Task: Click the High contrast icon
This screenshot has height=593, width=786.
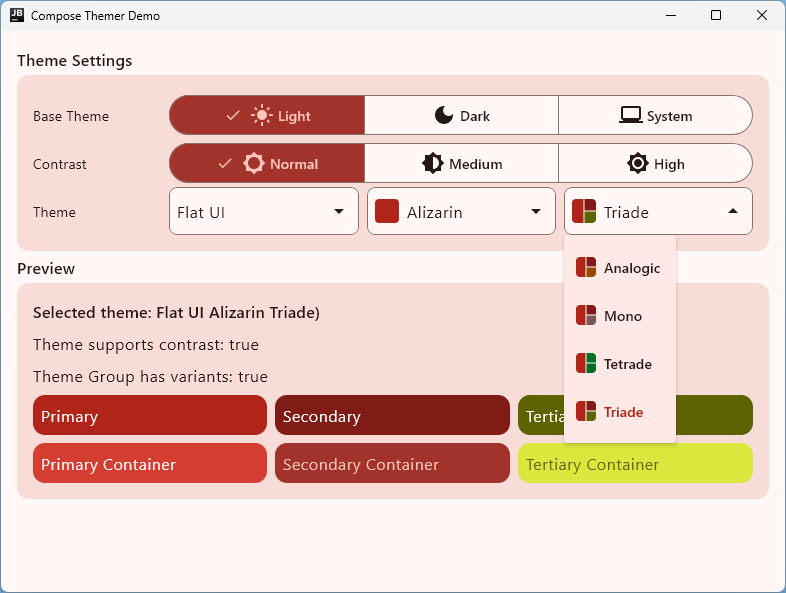Action: pos(638,163)
